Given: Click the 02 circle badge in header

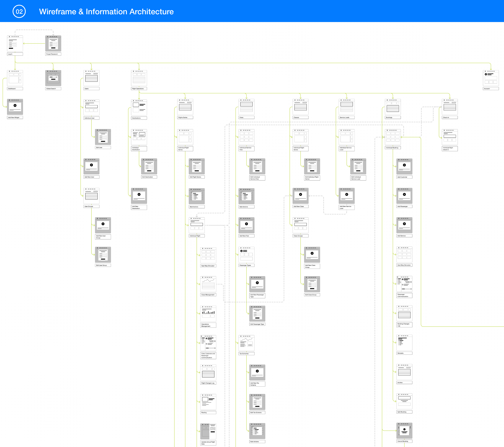Looking at the screenshot, I should pyautogui.click(x=19, y=11).
